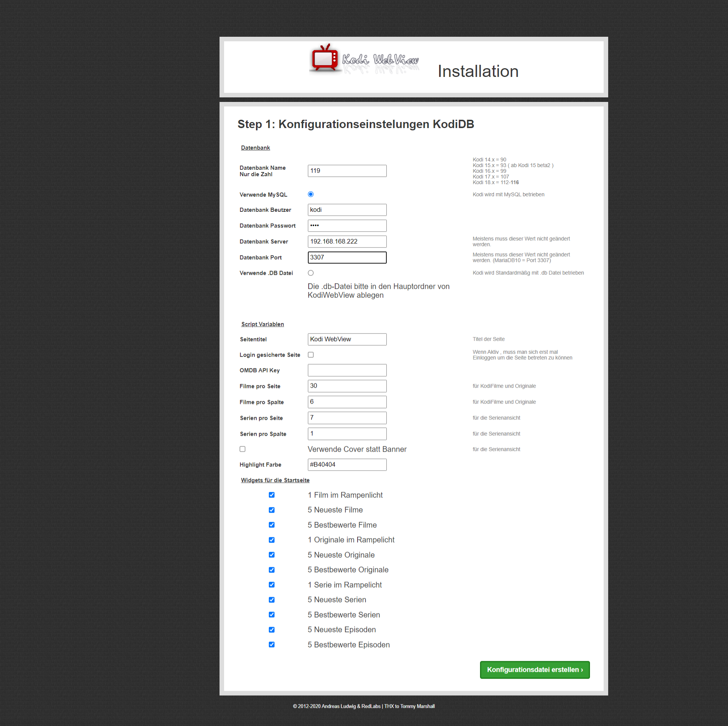Focus the Datenbank Passwort field
Viewport: 728px width, 726px height.
[347, 226]
